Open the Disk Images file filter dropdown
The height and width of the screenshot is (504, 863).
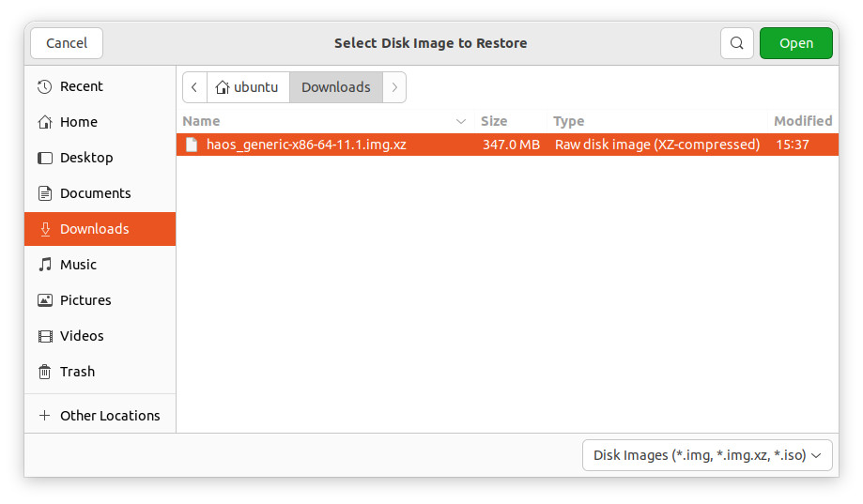click(x=707, y=455)
